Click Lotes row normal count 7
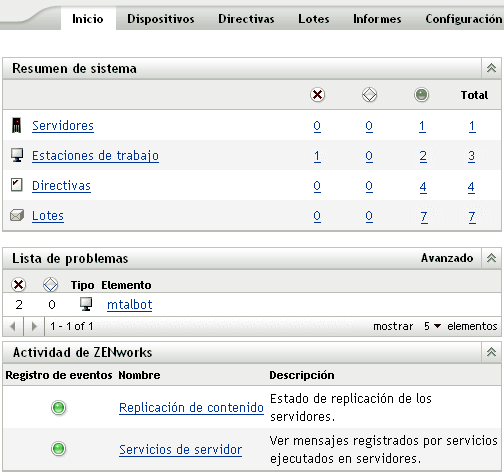This screenshot has height=475, width=504. tap(424, 217)
